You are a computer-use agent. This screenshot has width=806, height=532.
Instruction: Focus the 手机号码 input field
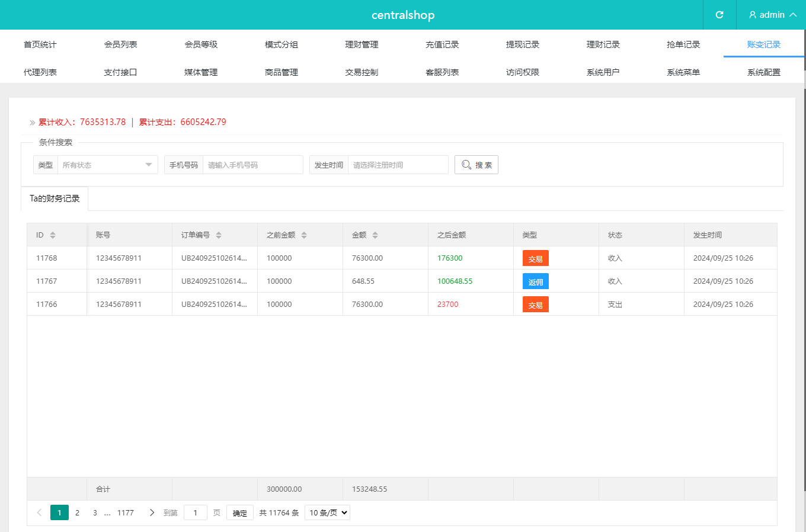(x=252, y=165)
